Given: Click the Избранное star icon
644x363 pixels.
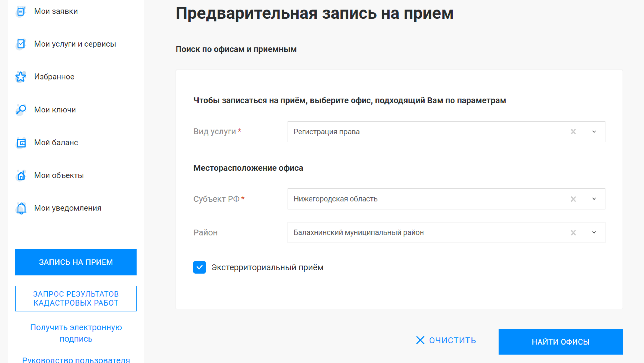Looking at the screenshot, I should pos(21,77).
